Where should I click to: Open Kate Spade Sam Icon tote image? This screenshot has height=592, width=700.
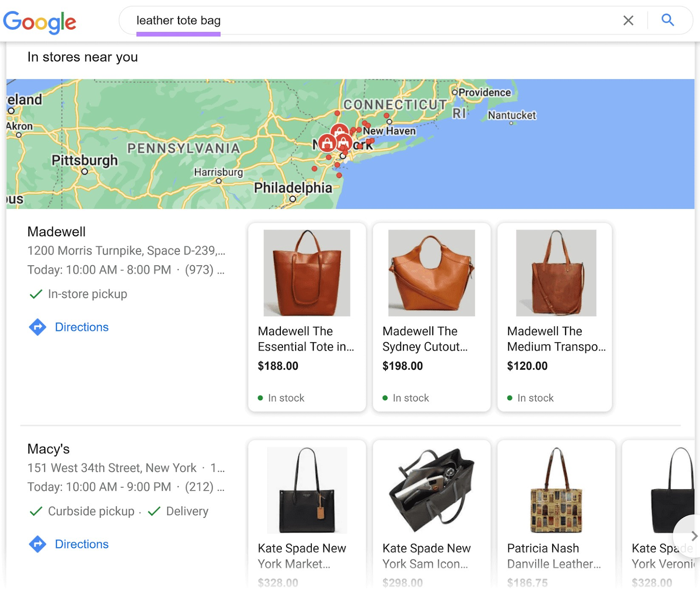coord(431,490)
